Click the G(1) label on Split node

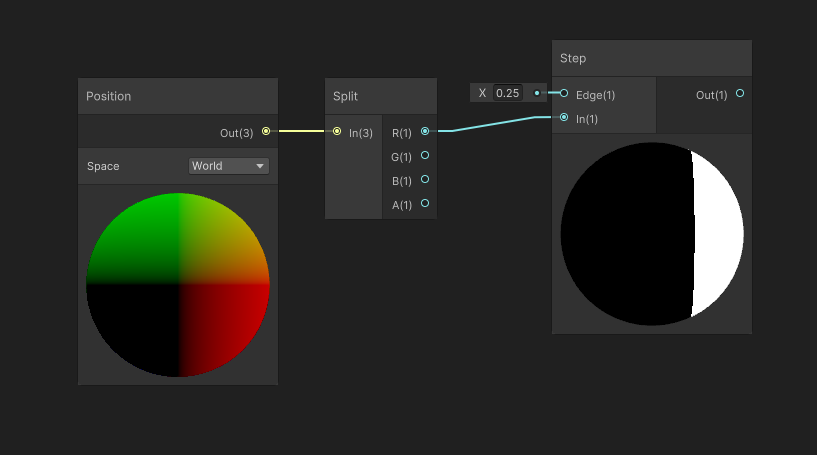(x=401, y=157)
